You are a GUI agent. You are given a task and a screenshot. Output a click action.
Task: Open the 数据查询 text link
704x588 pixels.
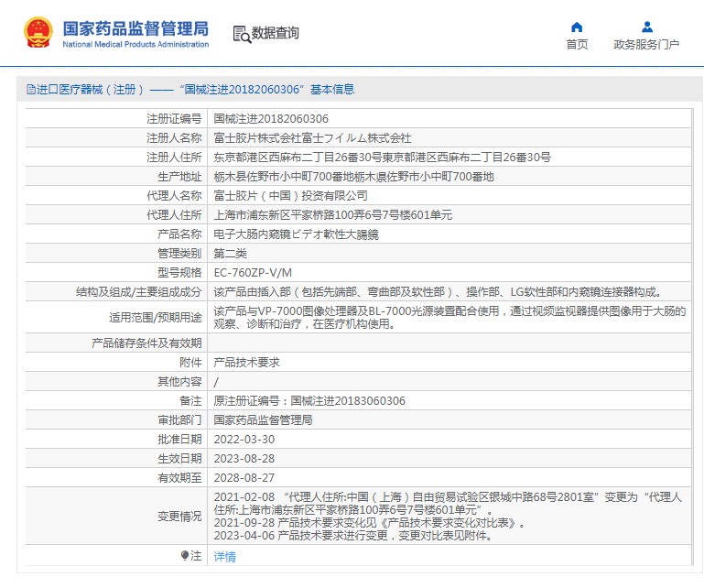coord(276,34)
